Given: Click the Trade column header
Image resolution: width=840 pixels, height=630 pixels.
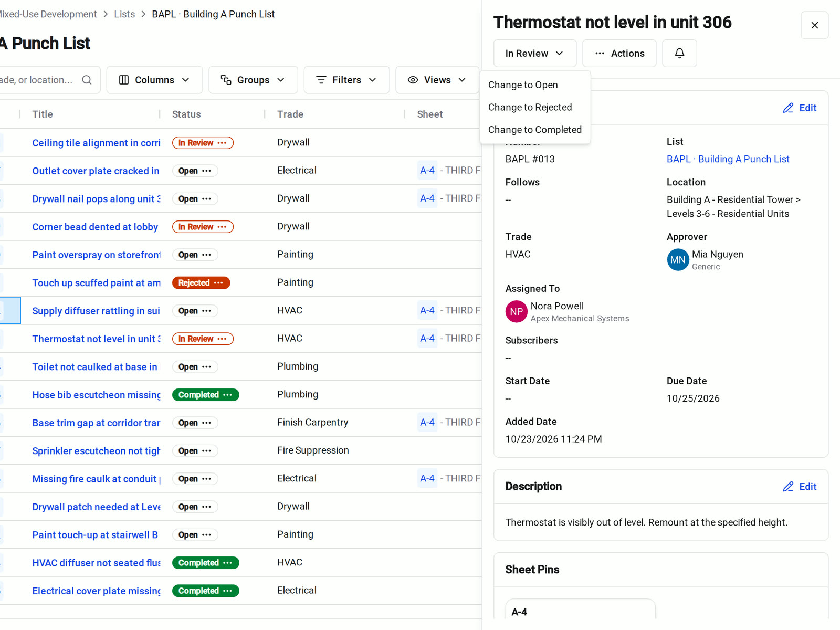Looking at the screenshot, I should point(290,114).
